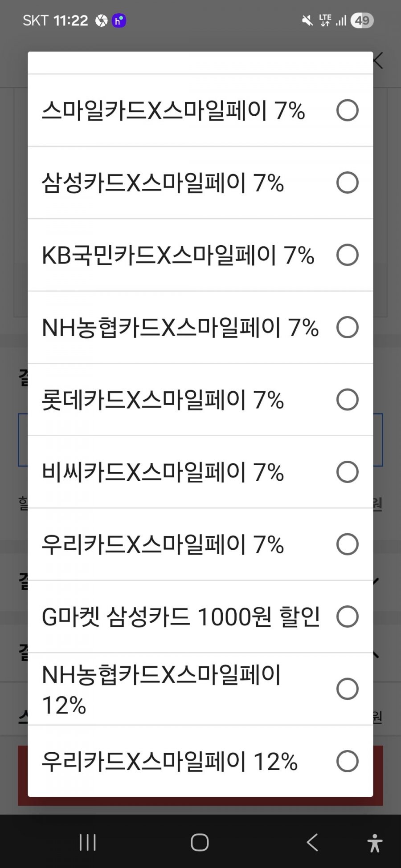Choose 우리카드X스마일페이 7% radio button
Screen dimensions: 401x868
coord(347,544)
